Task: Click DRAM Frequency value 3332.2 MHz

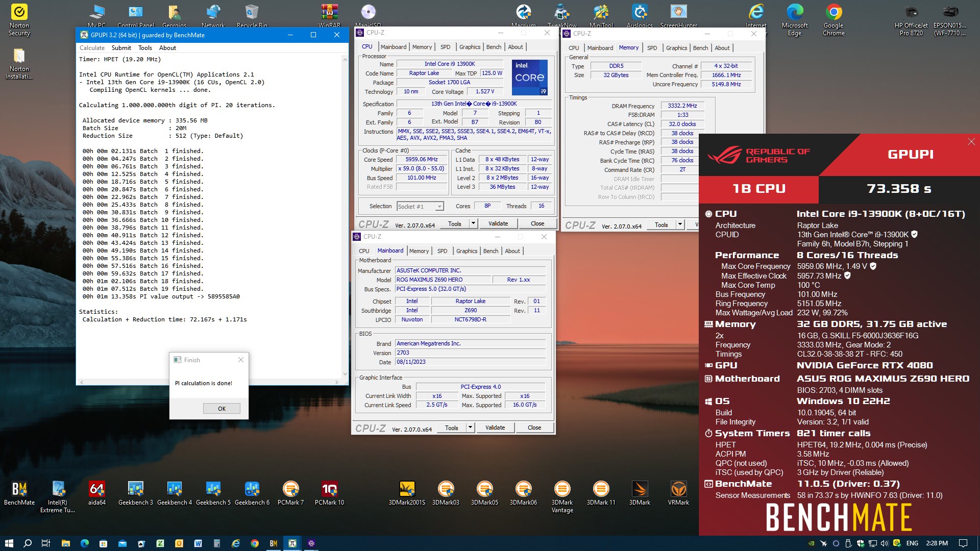Action: pyautogui.click(x=682, y=106)
